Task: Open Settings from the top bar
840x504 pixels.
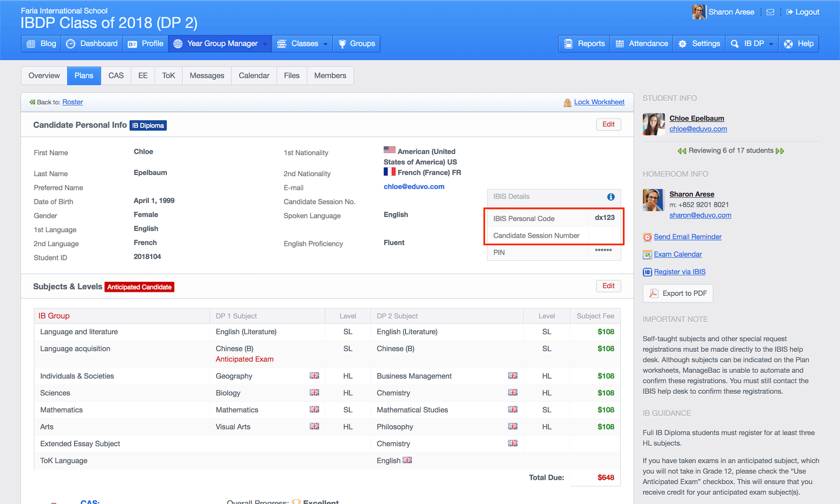Action: coord(699,44)
